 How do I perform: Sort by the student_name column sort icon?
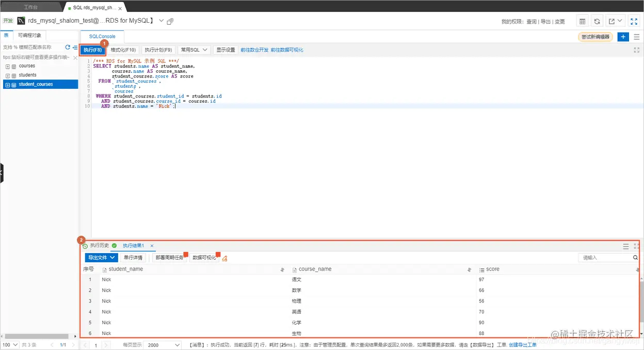(282, 269)
